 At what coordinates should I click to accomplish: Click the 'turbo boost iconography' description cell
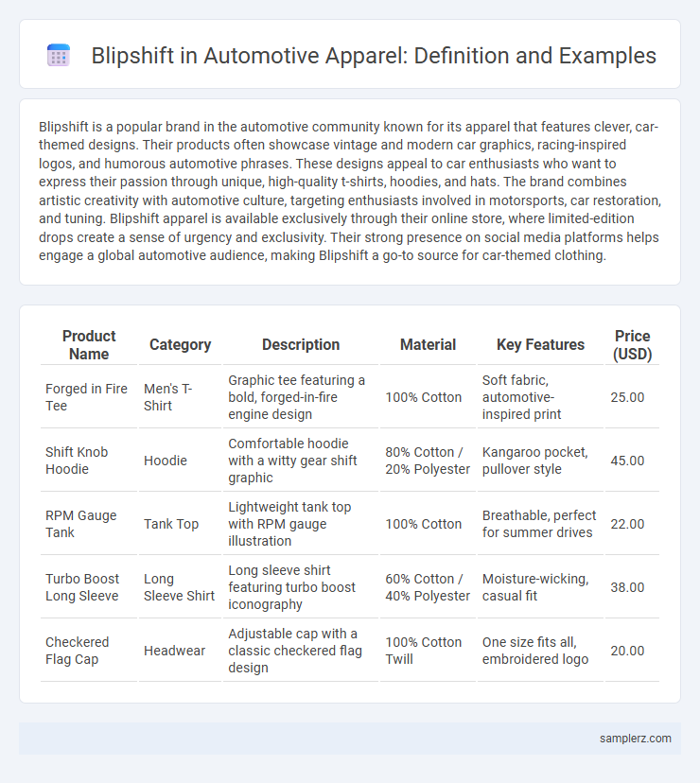pyautogui.click(x=300, y=587)
